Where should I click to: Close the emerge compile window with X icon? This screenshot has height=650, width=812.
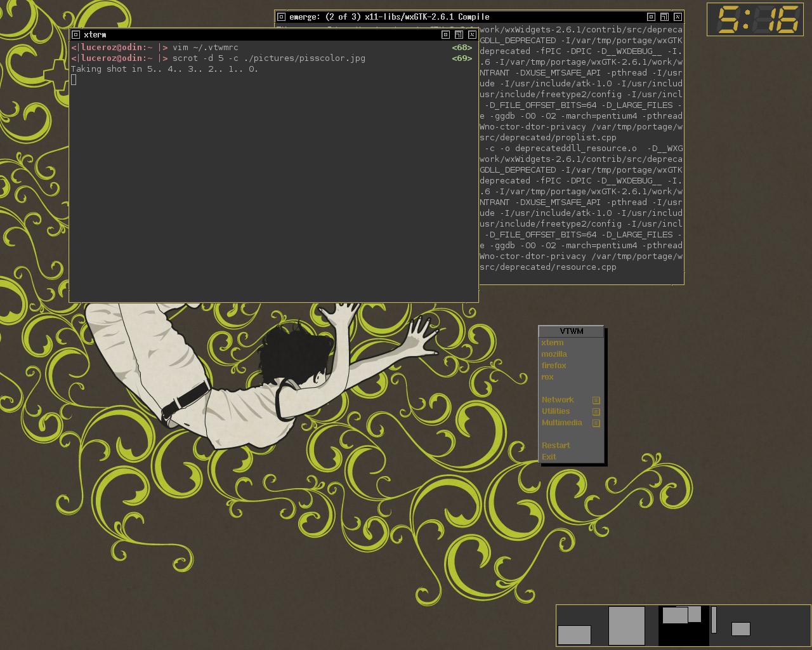click(x=678, y=17)
